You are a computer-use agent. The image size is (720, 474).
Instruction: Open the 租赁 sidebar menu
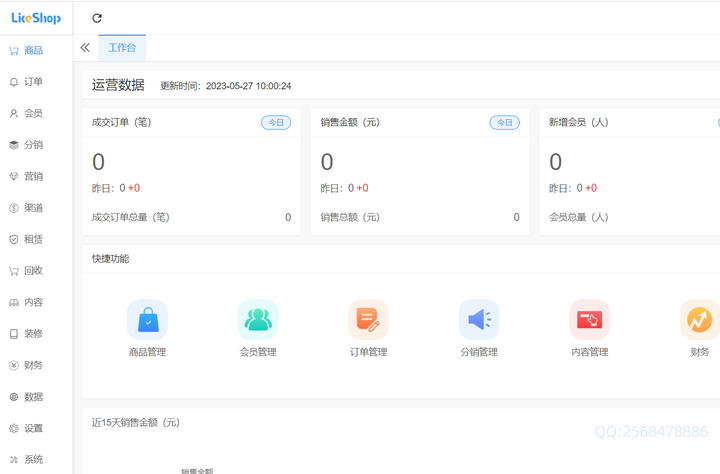point(36,239)
